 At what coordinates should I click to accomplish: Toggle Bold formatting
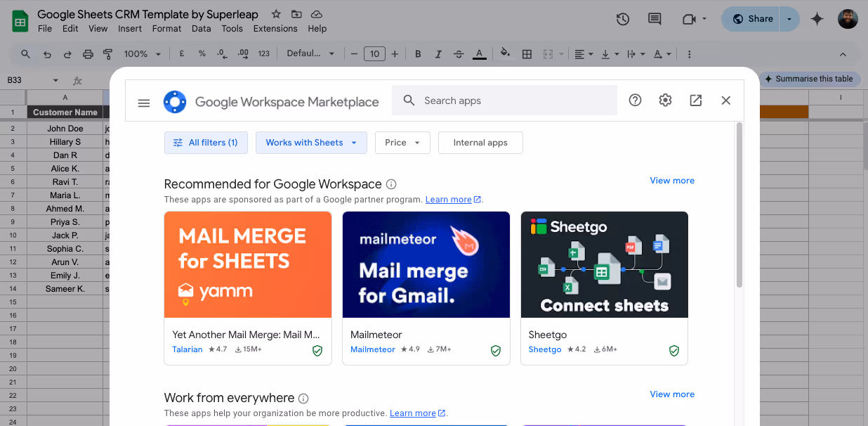(418, 54)
